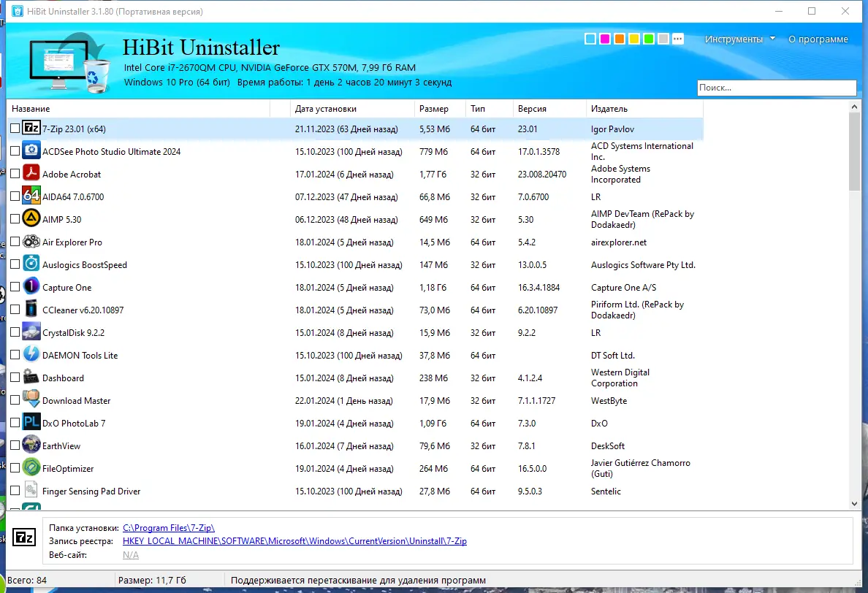Screen dimensions: 868x593
Task: Check the 7-Zip 23.01 checkbox
Action: pos(15,129)
